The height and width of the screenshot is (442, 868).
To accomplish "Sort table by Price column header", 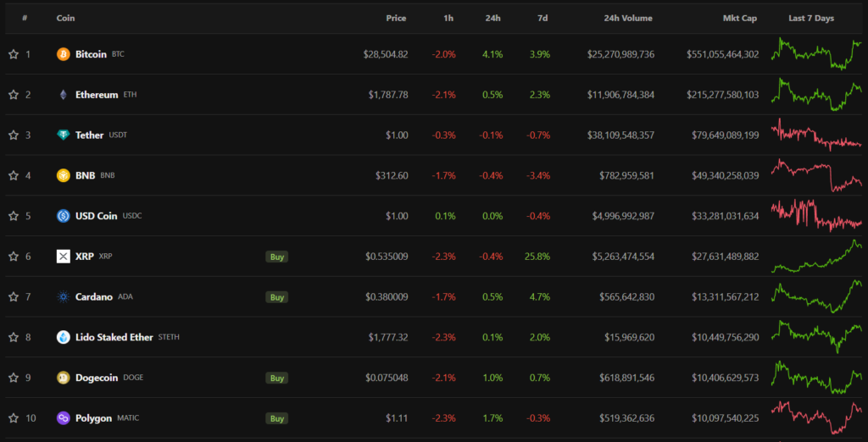I will 396,18.
